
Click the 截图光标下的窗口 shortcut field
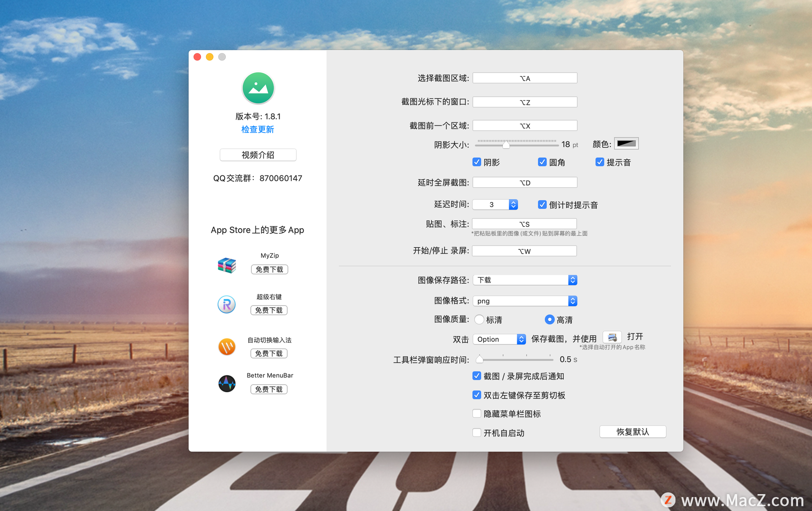(525, 102)
